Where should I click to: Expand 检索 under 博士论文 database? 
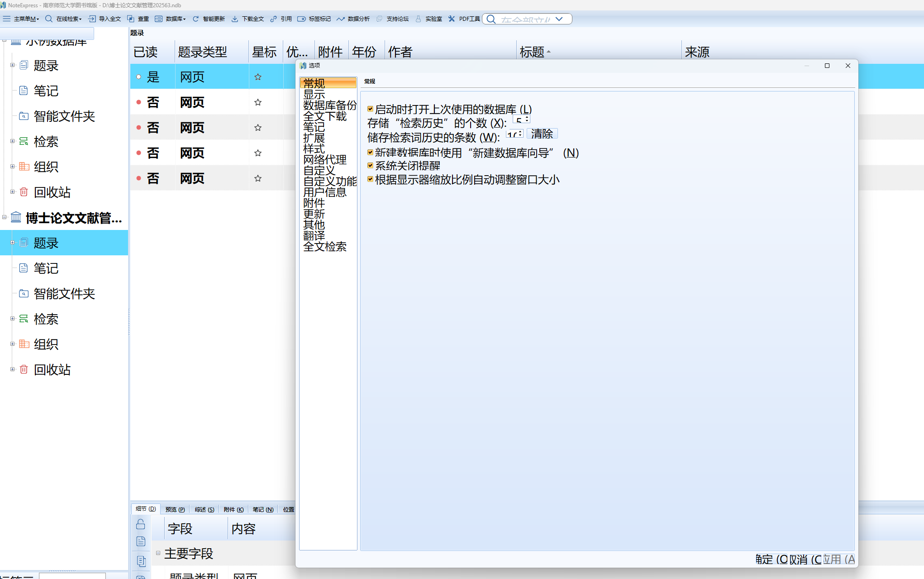point(13,318)
